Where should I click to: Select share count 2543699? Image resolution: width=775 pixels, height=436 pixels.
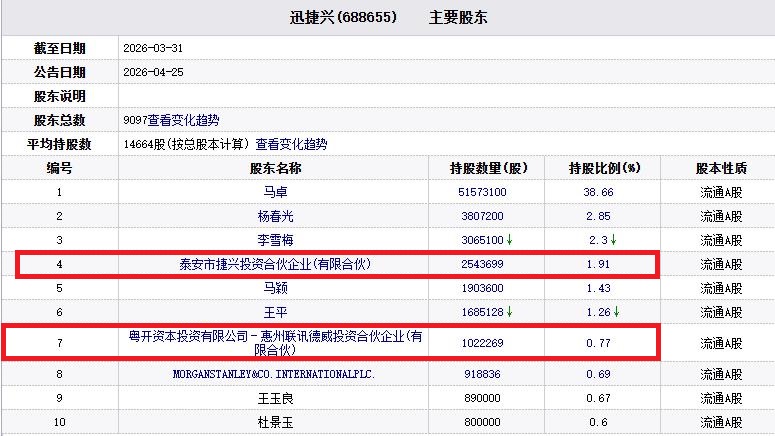[x=482, y=264]
